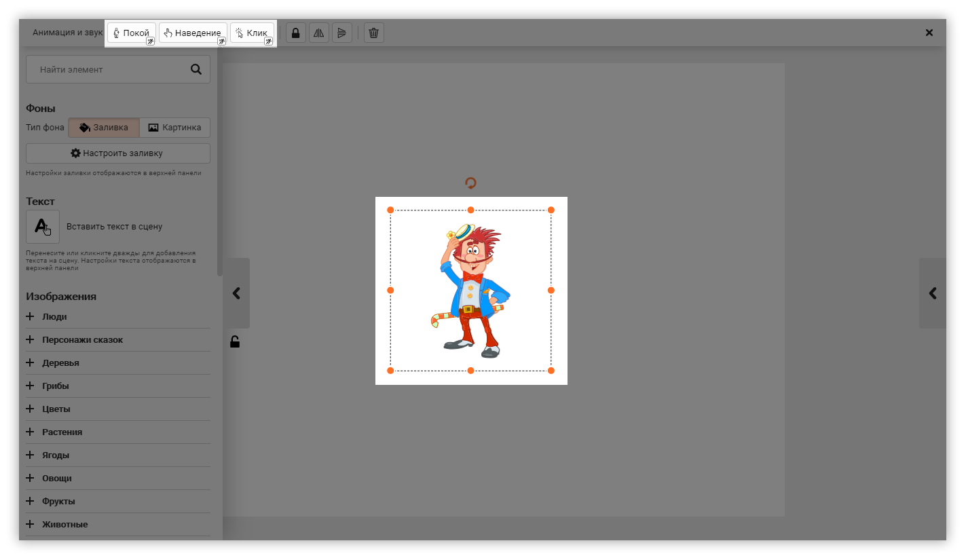Screen dimensions: 966x560
Task: Select Заливка background type
Action: point(103,128)
